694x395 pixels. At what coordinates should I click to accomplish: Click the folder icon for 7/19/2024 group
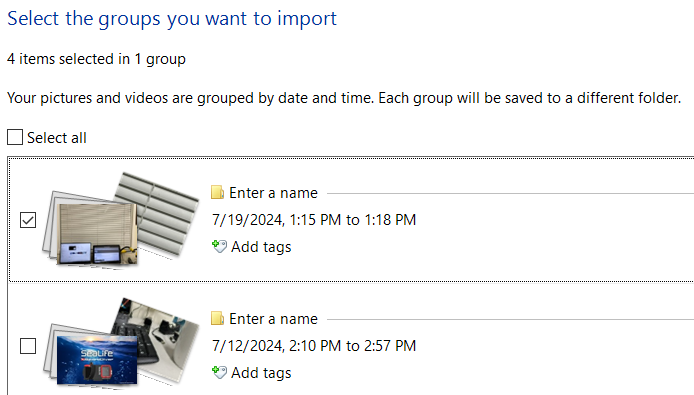(217, 193)
